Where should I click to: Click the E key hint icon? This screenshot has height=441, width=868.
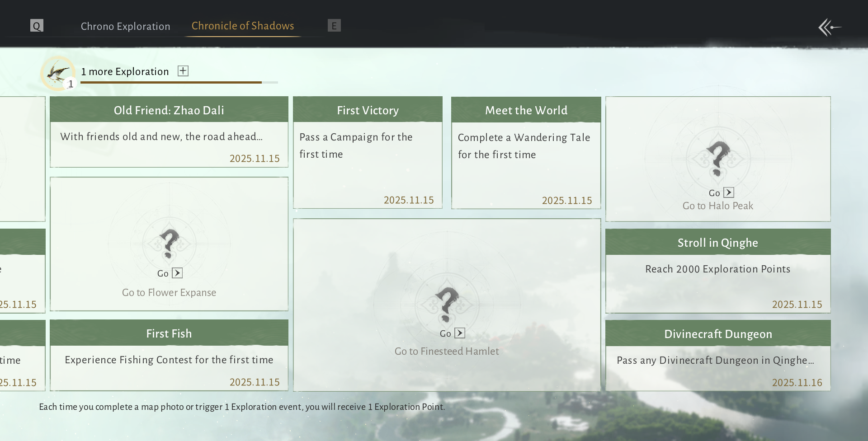click(x=334, y=26)
